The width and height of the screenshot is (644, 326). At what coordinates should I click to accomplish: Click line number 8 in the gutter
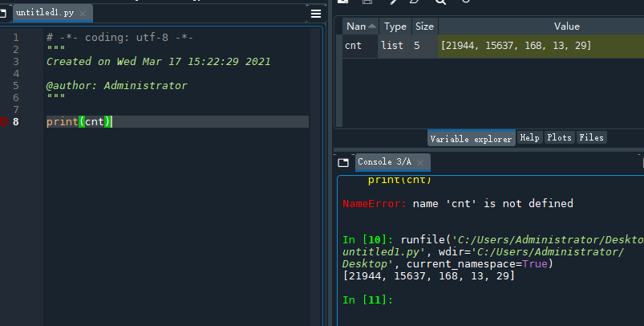[15, 122]
